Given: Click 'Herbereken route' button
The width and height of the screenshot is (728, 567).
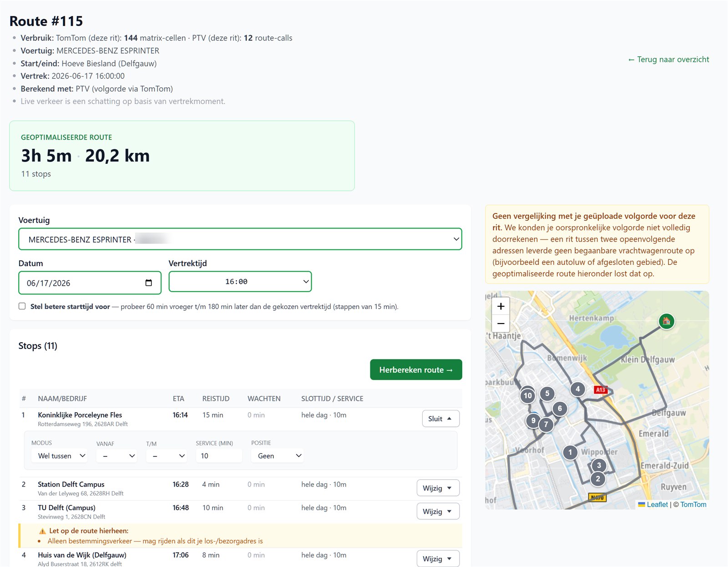Looking at the screenshot, I should tap(416, 370).
